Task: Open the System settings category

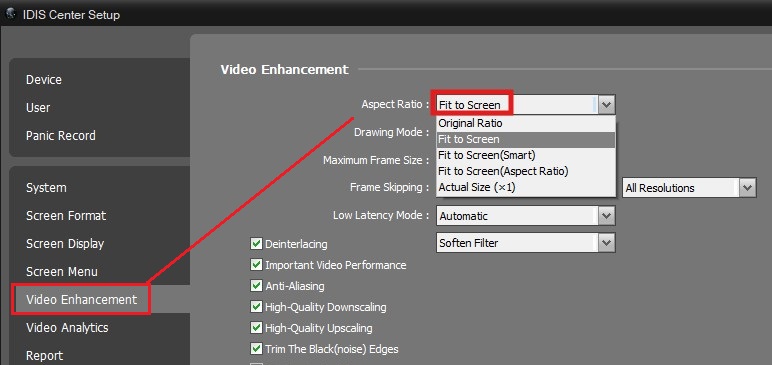Action: (x=46, y=188)
